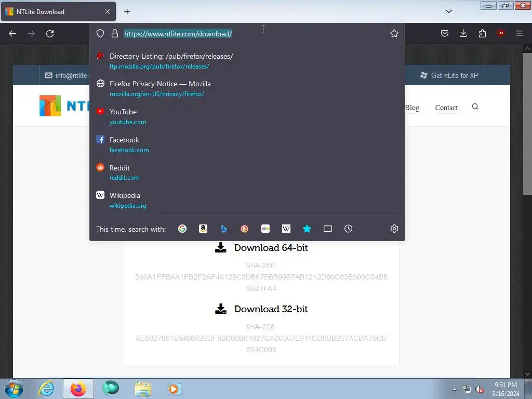Click the URL address field
532x399 pixels.
click(255, 34)
